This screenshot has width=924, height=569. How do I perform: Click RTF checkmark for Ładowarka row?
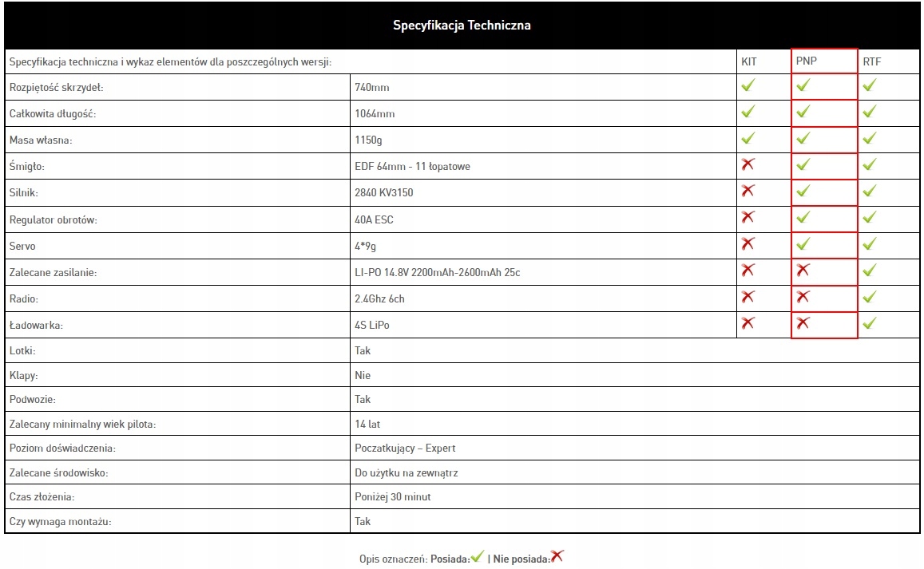(870, 323)
